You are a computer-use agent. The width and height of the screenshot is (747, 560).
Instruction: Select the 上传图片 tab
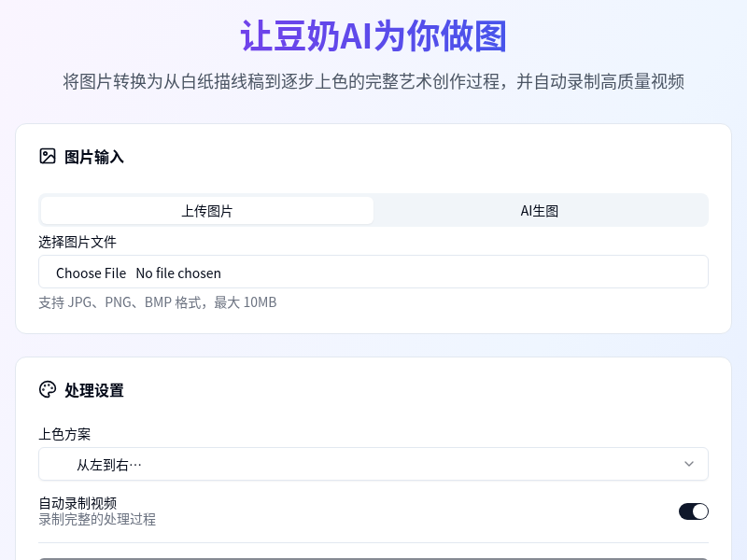tap(206, 211)
